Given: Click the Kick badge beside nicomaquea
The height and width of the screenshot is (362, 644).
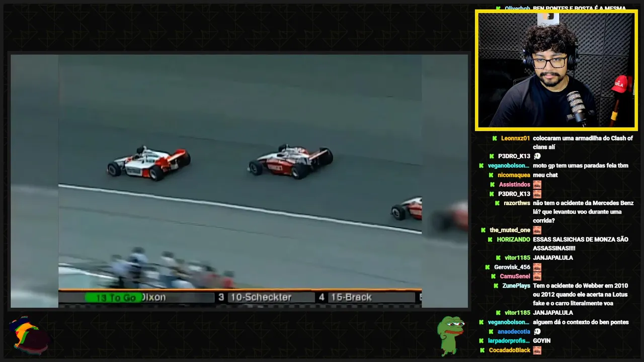Looking at the screenshot, I should pos(492,175).
